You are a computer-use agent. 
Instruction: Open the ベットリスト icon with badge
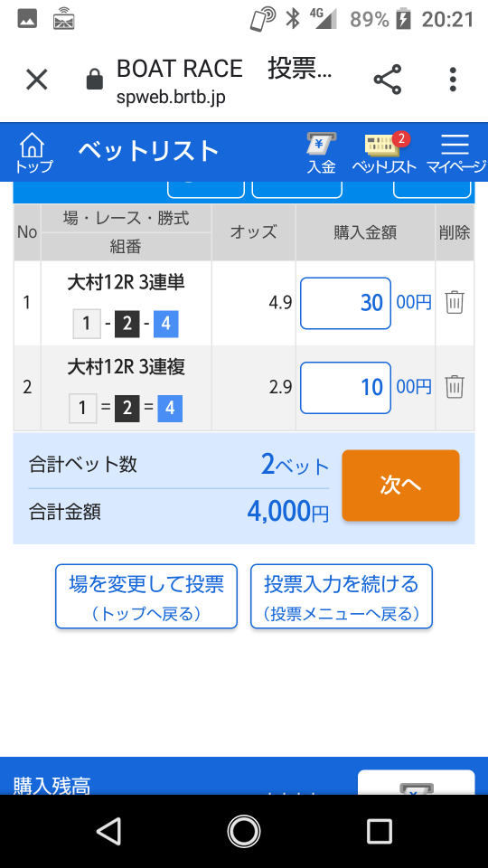point(384,154)
